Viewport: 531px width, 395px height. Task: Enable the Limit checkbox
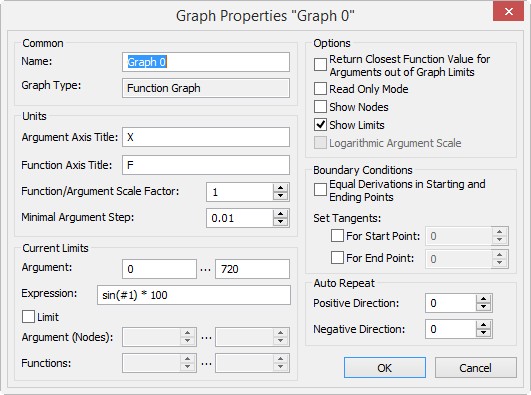click(x=28, y=317)
